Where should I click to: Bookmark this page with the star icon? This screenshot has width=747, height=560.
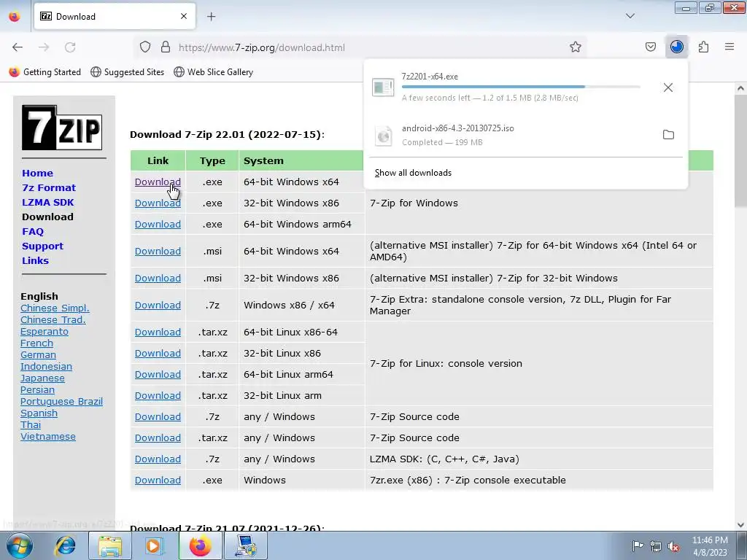[576, 47]
